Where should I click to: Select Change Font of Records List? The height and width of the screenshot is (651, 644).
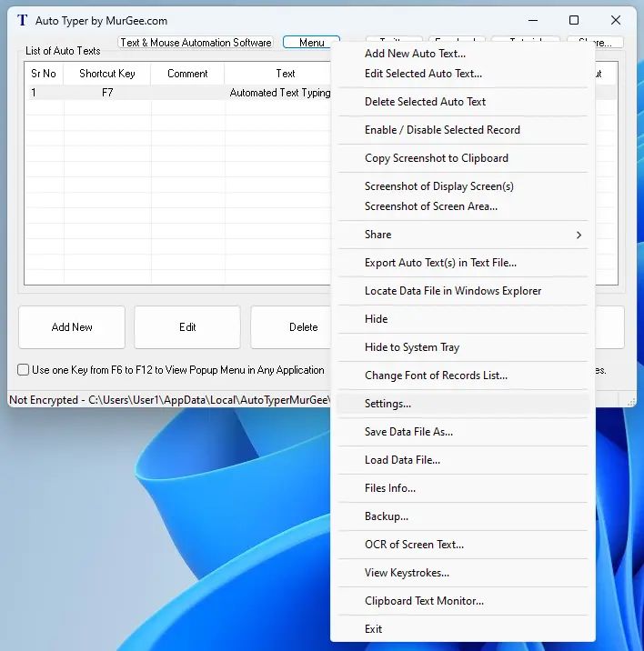pos(463,376)
